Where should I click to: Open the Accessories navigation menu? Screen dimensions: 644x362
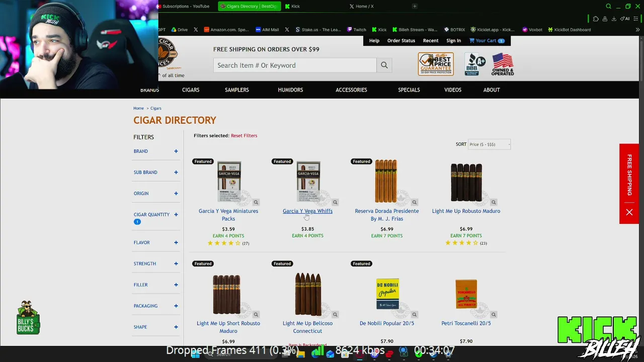tap(351, 90)
